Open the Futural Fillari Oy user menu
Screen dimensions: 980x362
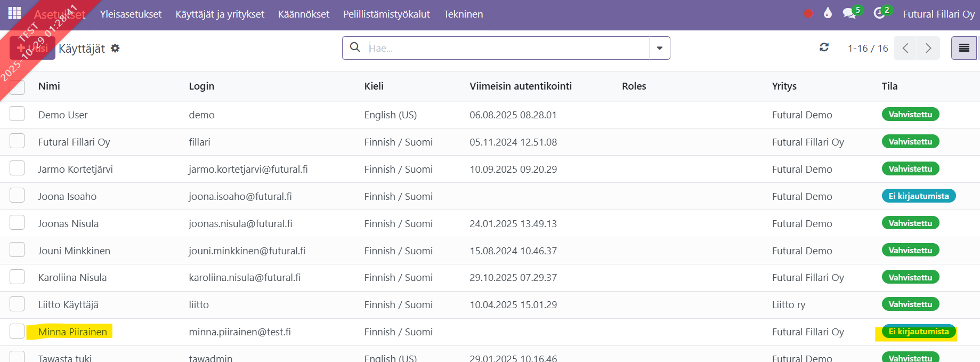tap(938, 14)
